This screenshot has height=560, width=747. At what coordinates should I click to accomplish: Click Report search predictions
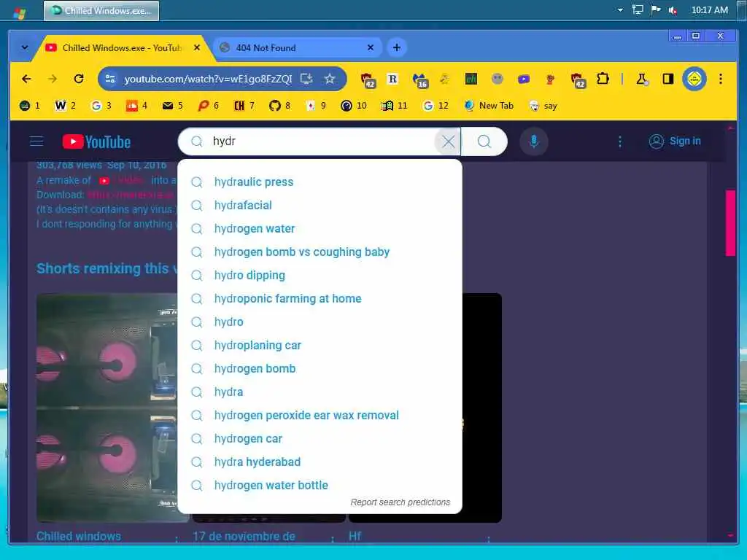click(400, 502)
